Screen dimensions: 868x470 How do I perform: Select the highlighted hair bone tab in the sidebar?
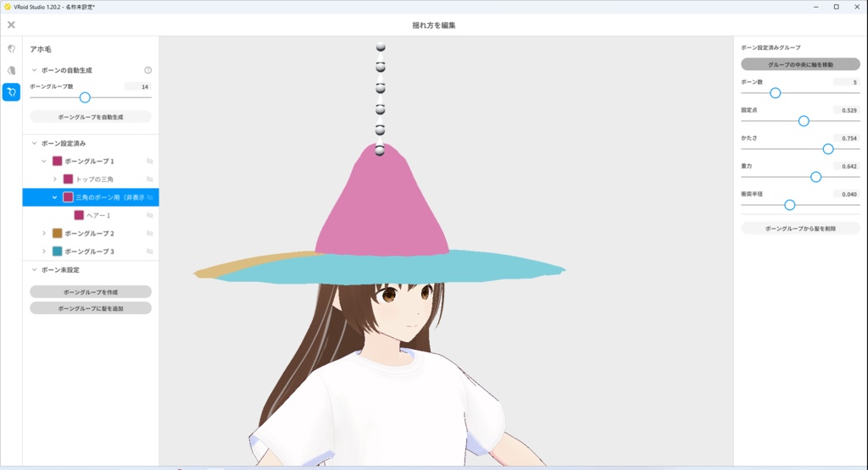pyautogui.click(x=11, y=91)
